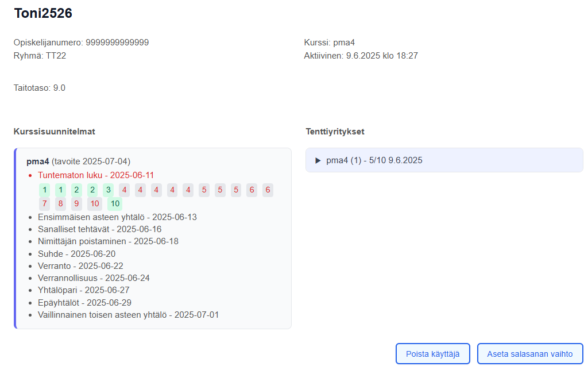This screenshot has height=370, width=588.
Task: Select the red badge numbered 9
Action: tap(76, 204)
